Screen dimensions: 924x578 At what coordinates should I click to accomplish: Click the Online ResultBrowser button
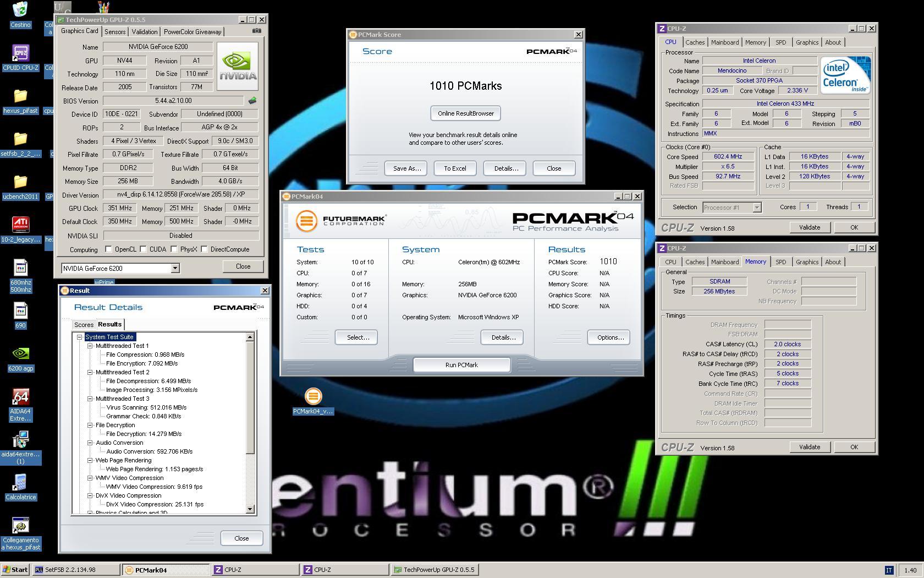click(465, 113)
